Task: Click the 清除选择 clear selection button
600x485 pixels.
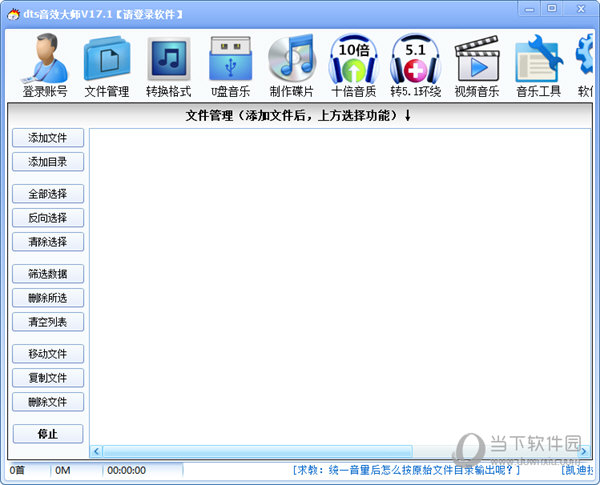Action: (48, 242)
